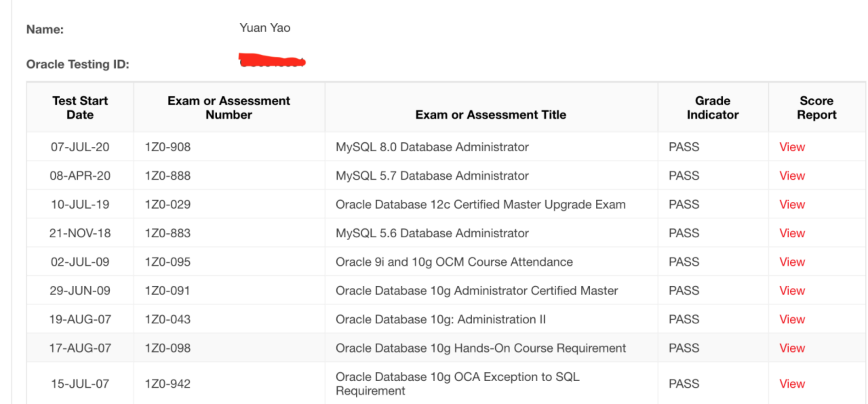The image size is (868, 404).
Task: Click the Exam or Assessment Title header
Action: click(490, 115)
